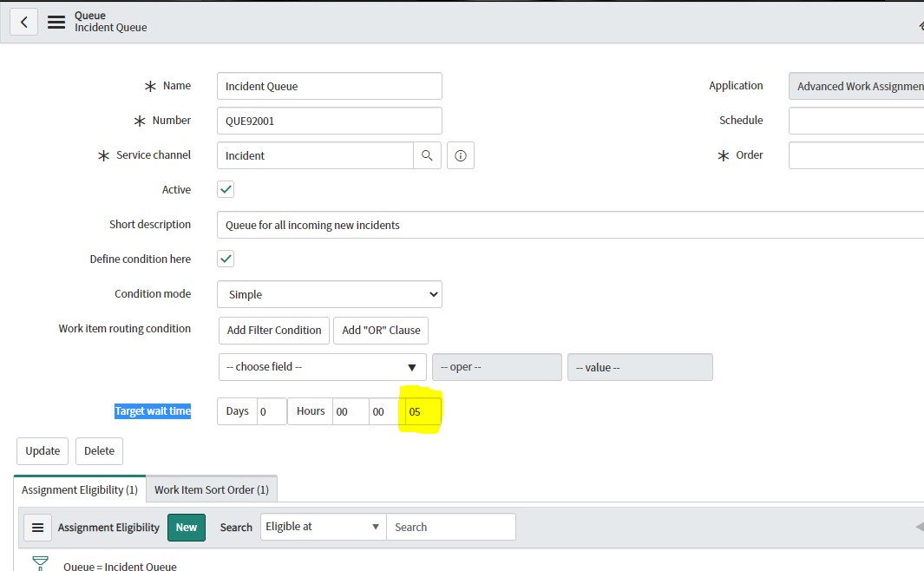Toggle the Define condition here checkbox

click(225, 259)
